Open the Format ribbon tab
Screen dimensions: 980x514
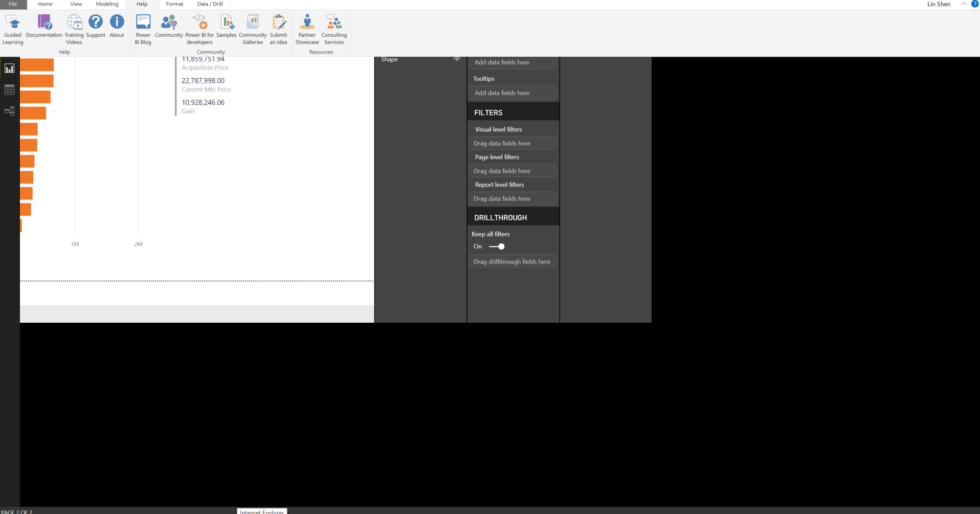click(175, 4)
